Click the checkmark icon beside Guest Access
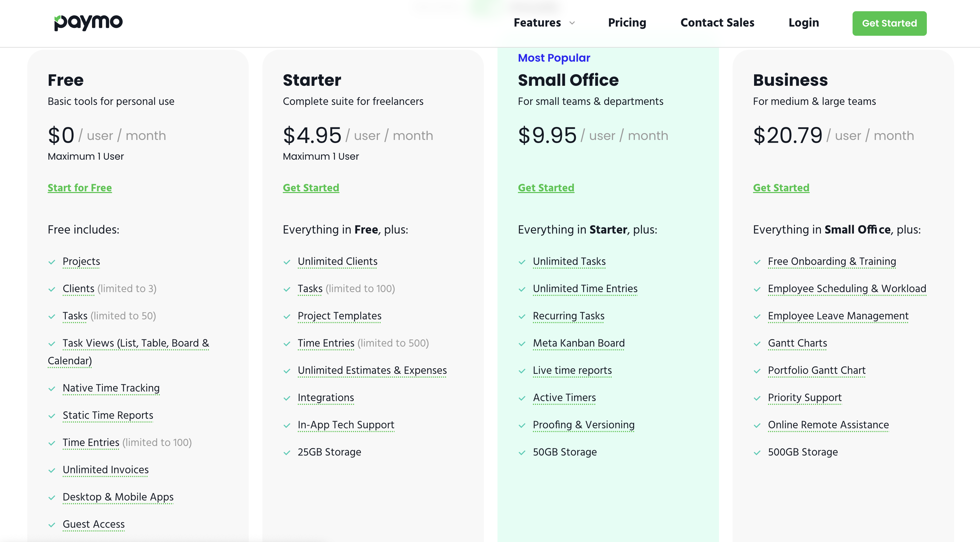 52,525
